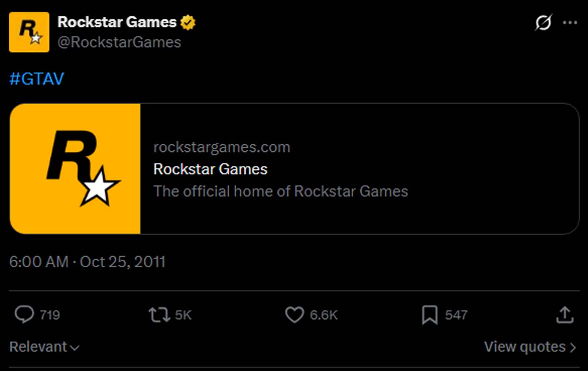The height and width of the screenshot is (371, 588).
Task: Visit the rockstargames.com domain text in card
Action: pos(222,147)
